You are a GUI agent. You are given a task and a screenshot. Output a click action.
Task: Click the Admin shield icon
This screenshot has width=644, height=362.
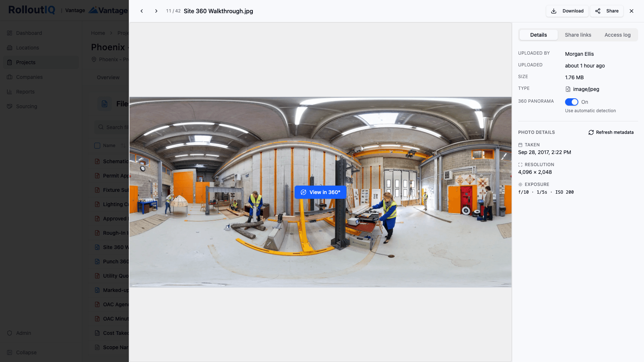tap(10, 333)
